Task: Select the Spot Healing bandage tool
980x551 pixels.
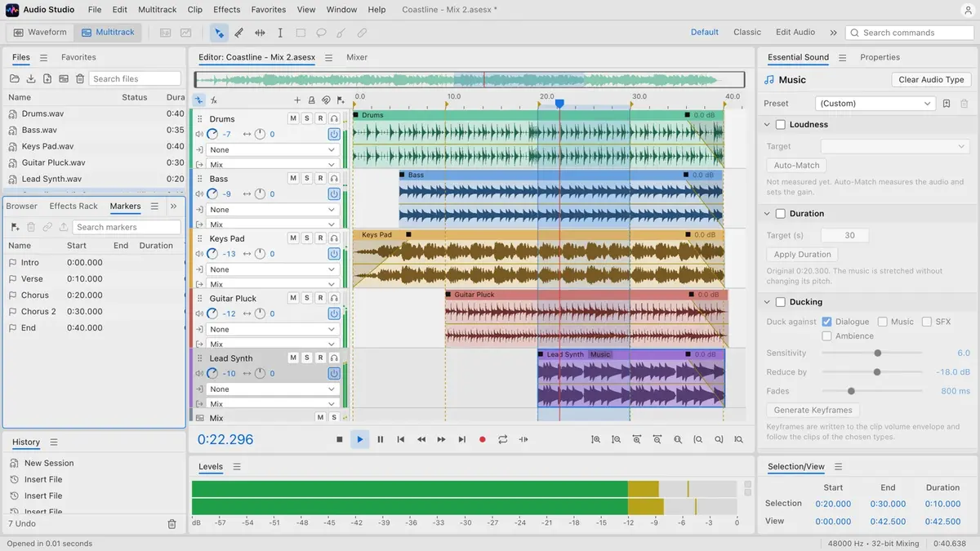Action: tap(362, 33)
